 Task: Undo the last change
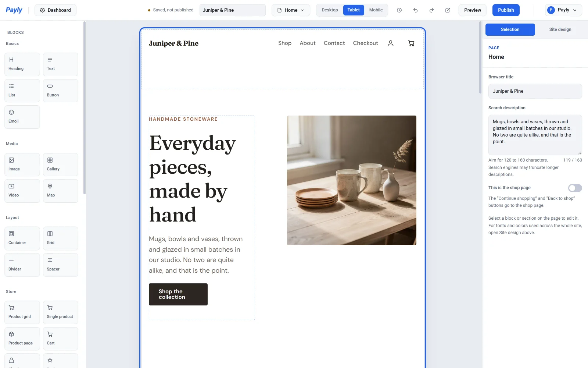(415, 10)
